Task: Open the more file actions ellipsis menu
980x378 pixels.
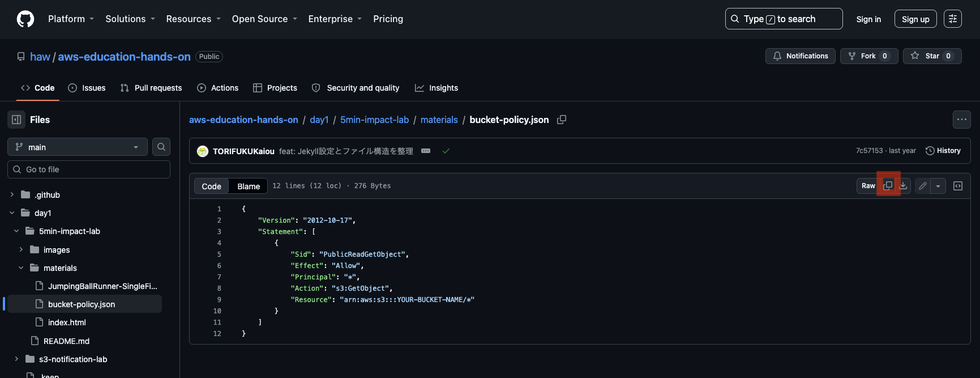Action: (x=962, y=120)
